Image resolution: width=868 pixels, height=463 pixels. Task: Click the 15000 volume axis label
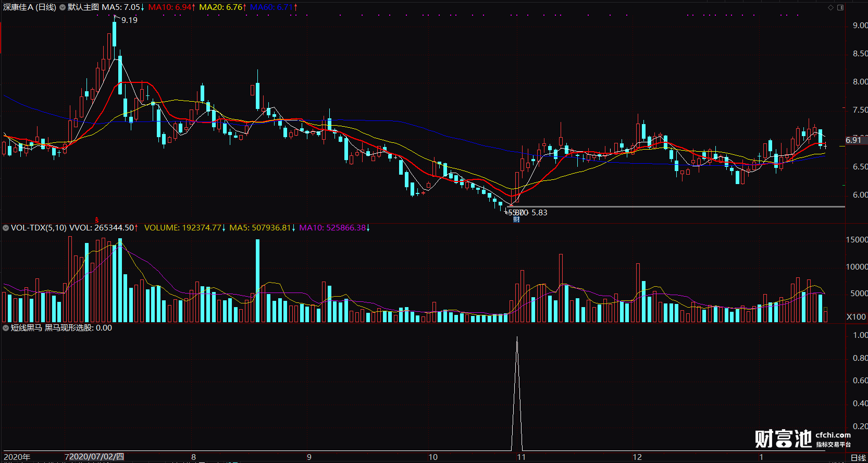(x=857, y=240)
